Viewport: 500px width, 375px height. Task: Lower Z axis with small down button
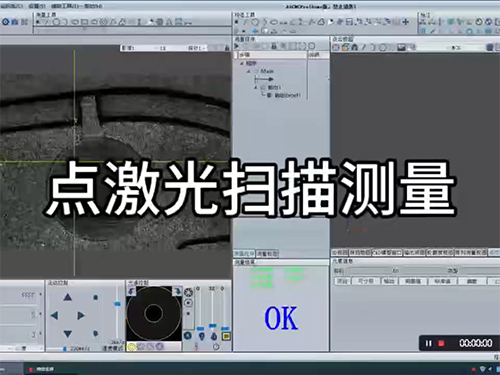[x=95, y=333]
